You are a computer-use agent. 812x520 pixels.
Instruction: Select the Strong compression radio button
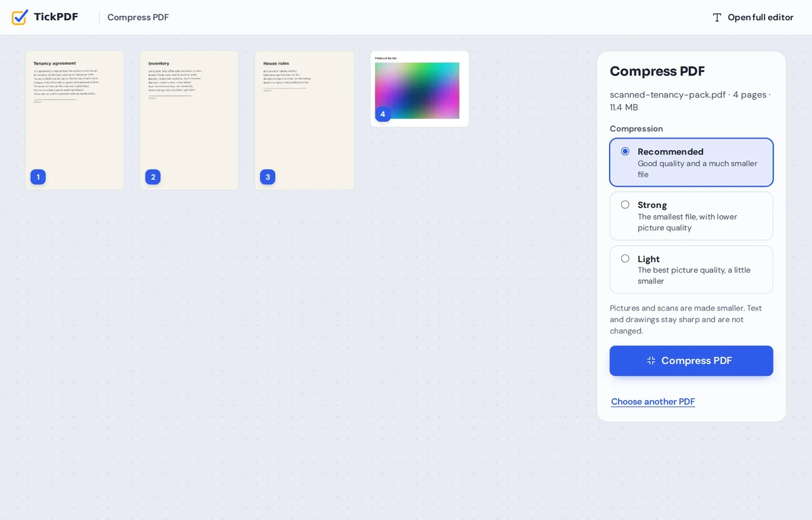click(625, 204)
